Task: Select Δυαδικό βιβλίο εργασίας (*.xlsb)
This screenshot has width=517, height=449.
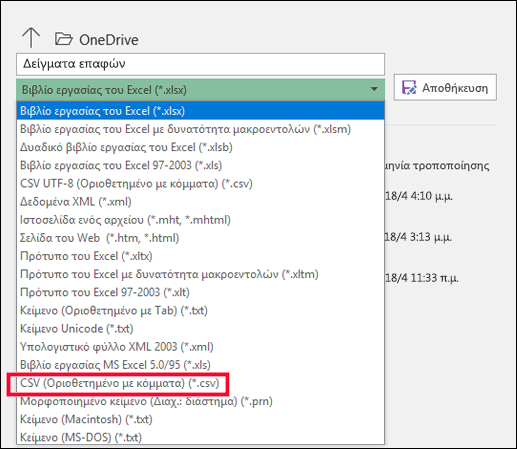Action: (200, 147)
